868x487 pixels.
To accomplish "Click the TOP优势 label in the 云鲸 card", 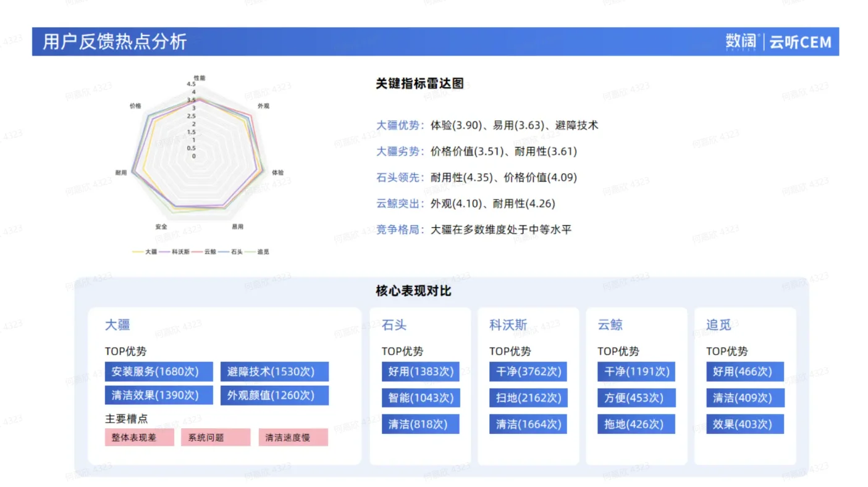I will tap(618, 351).
